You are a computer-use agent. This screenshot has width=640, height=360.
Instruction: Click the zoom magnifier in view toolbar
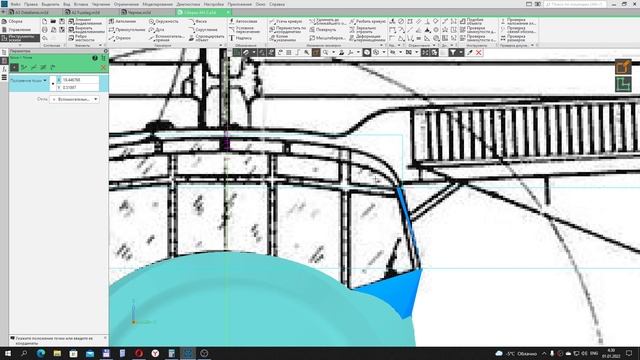click(x=325, y=52)
